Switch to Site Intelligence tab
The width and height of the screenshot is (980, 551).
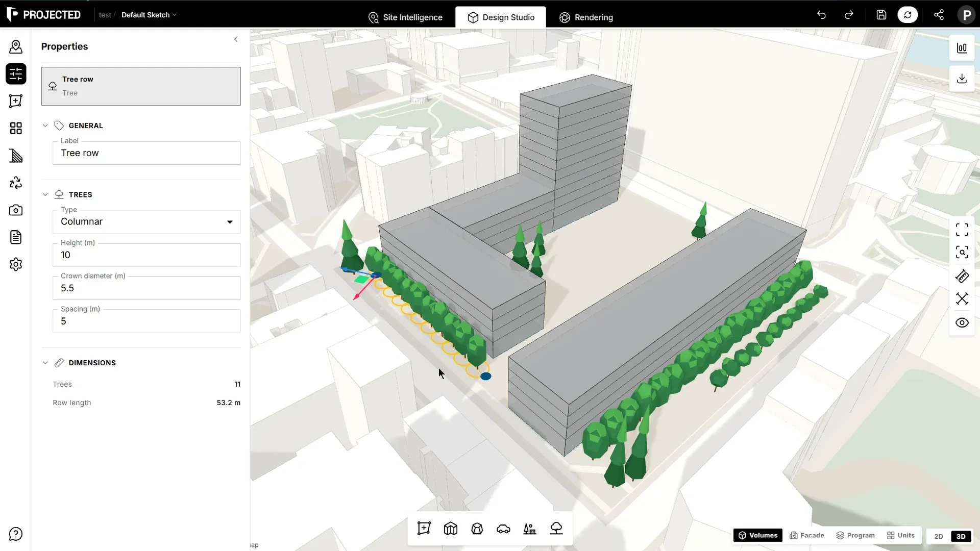coord(405,17)
